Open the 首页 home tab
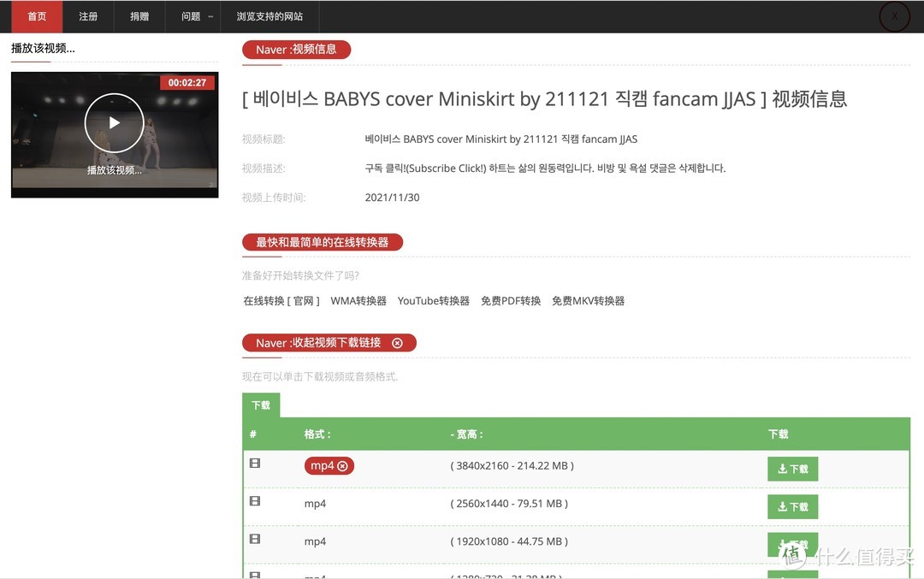 click(37, 16)
